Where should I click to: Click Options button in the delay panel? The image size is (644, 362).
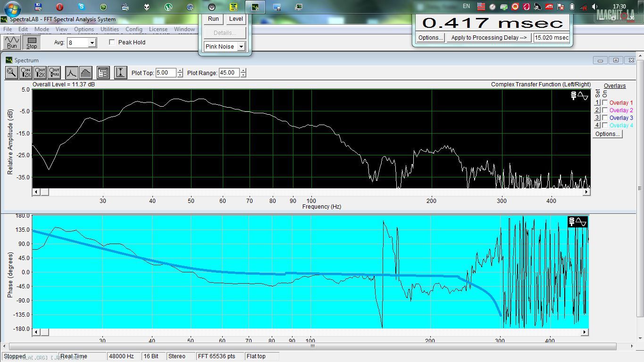[x=430, y=38]
